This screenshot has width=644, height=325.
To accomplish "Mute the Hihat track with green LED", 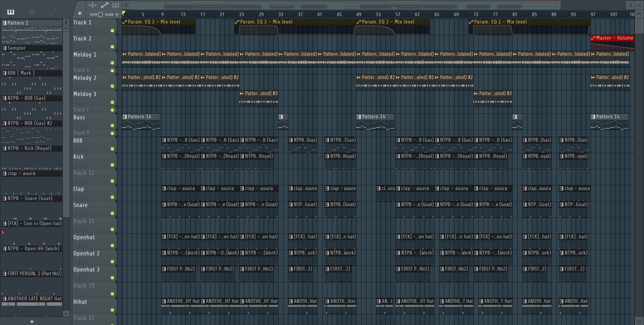I will [x=112, y=310].
